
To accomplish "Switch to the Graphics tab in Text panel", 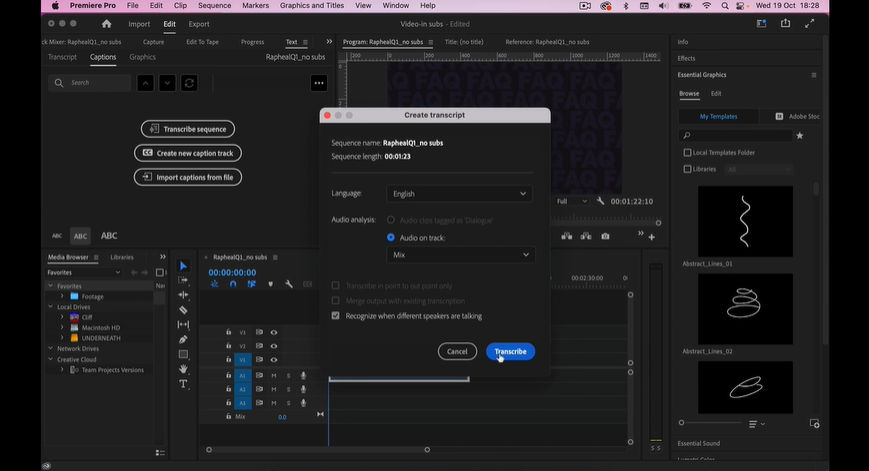I will pyautogui.click(x=142, y=57).
